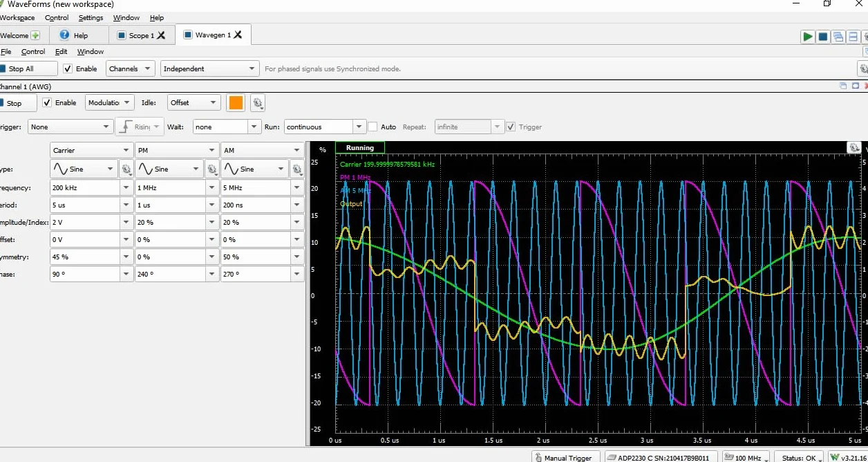This screenshot has height=462, width=868.
Task: Click the WaveForms logo in title bar
Action: coord(2,5)
